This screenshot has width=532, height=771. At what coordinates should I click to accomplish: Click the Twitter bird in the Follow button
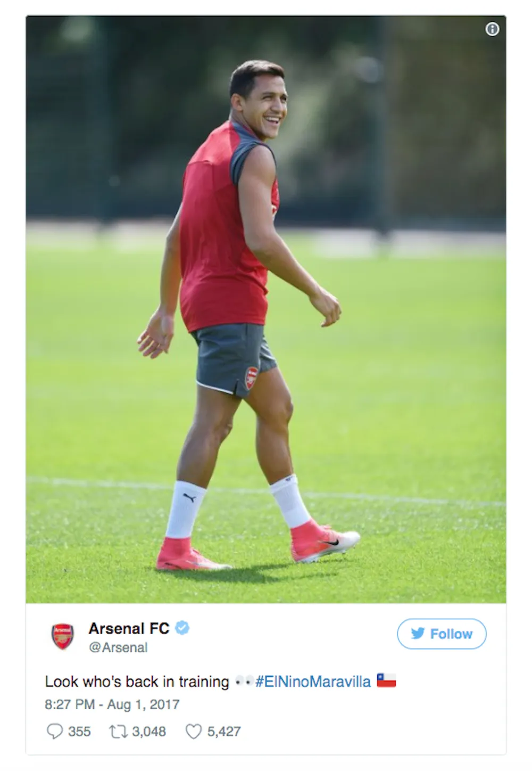pos(418,634)
